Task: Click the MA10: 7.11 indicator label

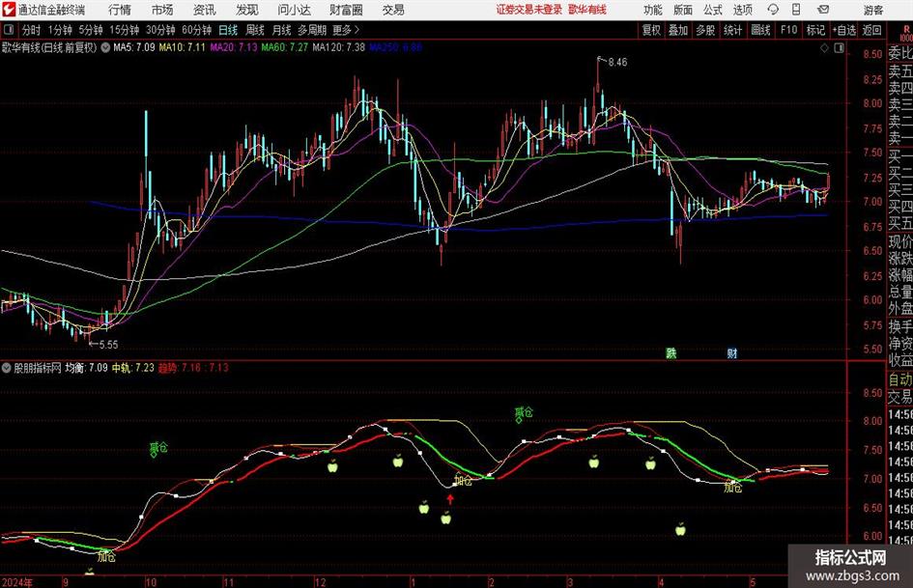Action: point(183,47)
